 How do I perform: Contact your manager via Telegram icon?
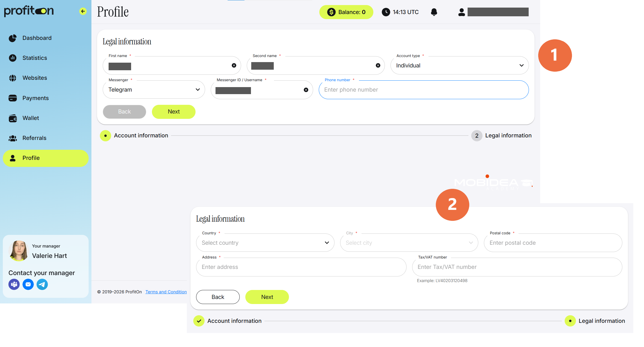click(42, 284)
